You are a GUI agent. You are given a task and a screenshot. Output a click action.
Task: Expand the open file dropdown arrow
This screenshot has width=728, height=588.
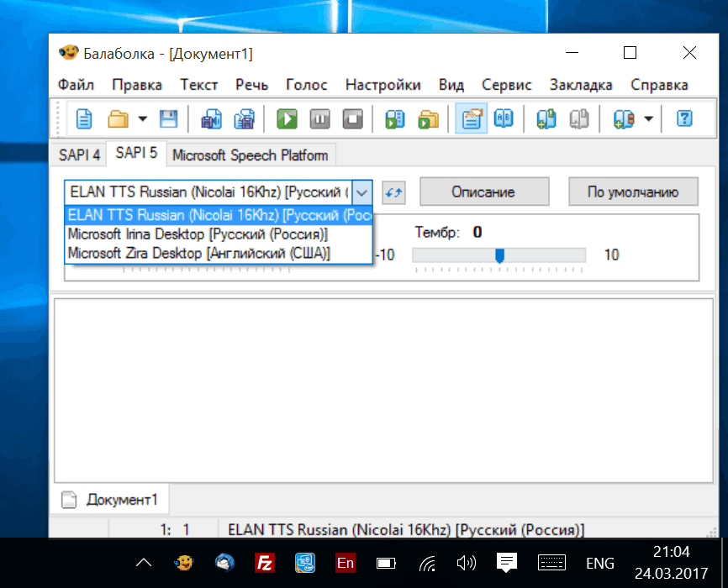point(142,119)
